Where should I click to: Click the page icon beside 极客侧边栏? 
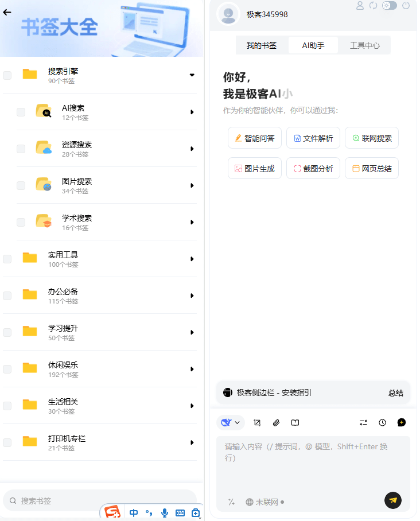(x=228, y=392)
